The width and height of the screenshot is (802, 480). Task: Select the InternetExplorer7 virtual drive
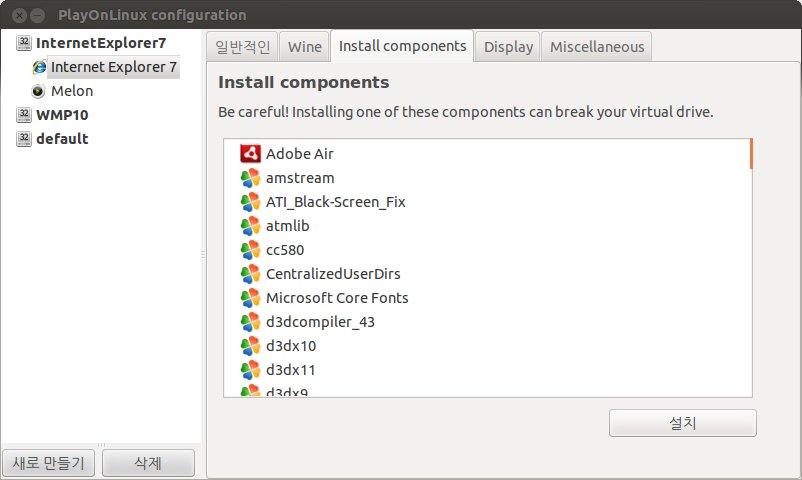click(101, 43)
